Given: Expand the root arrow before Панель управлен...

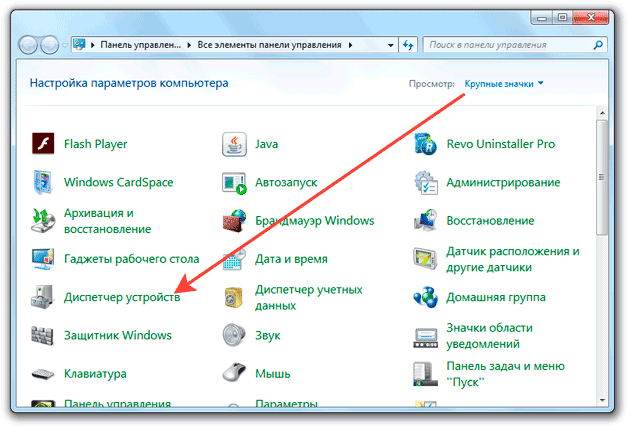Looking at the screenshot, I should (x=93, y=45).
